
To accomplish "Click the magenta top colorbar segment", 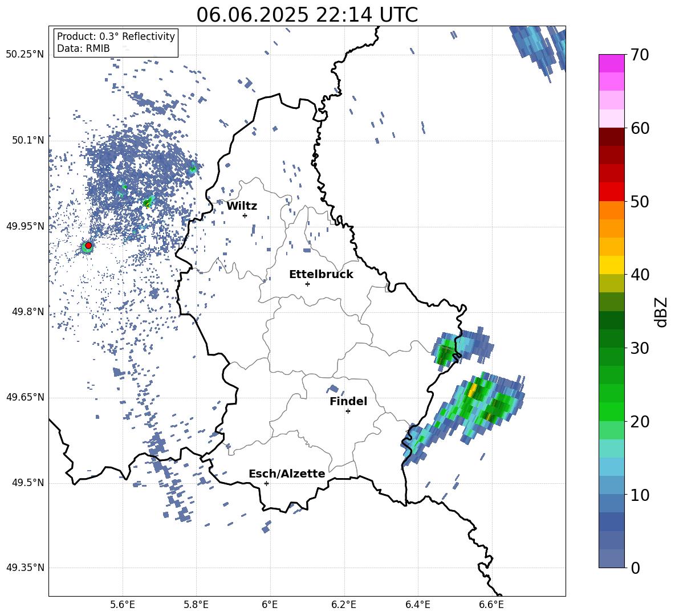I will (612, 64).
